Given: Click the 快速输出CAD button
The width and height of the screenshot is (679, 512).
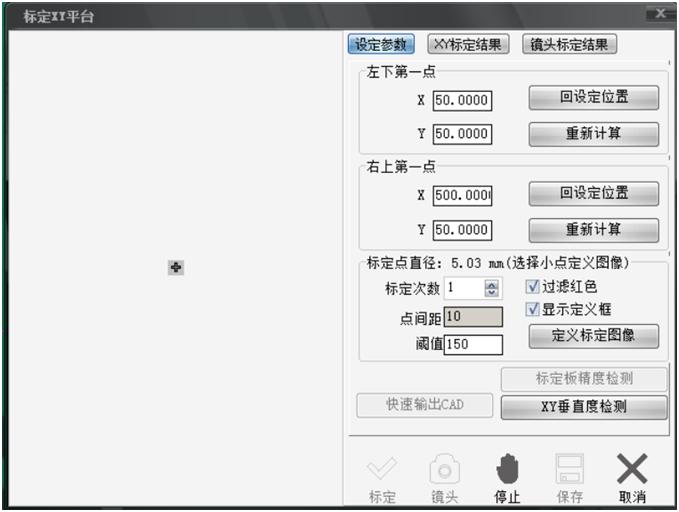Looking at the screenshot, I should tap(424, 405).
